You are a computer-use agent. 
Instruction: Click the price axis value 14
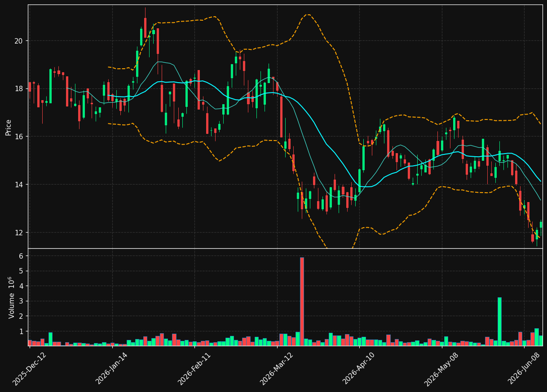point(18,185)
